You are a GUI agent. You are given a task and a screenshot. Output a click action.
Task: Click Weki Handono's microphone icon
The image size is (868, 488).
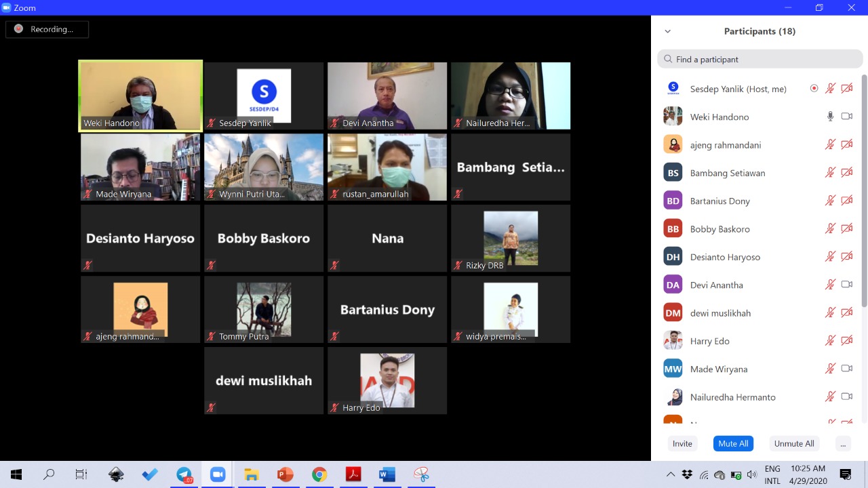(830, 117)
